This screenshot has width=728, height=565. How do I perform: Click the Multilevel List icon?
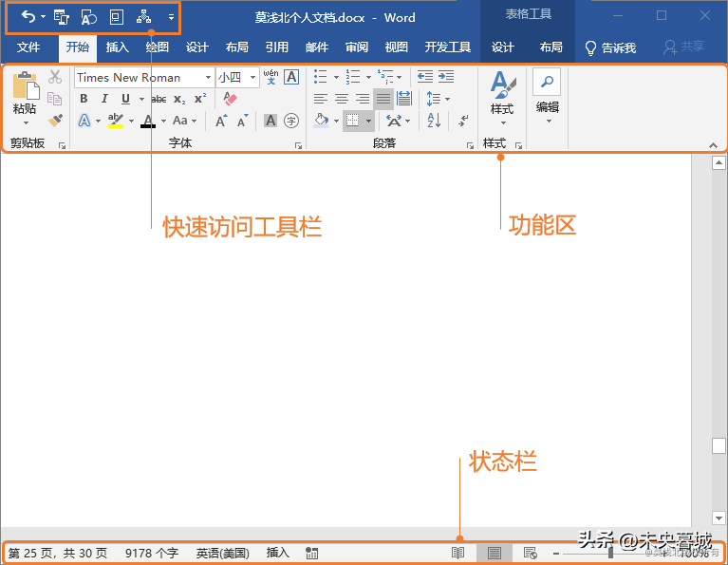[385, 77]
